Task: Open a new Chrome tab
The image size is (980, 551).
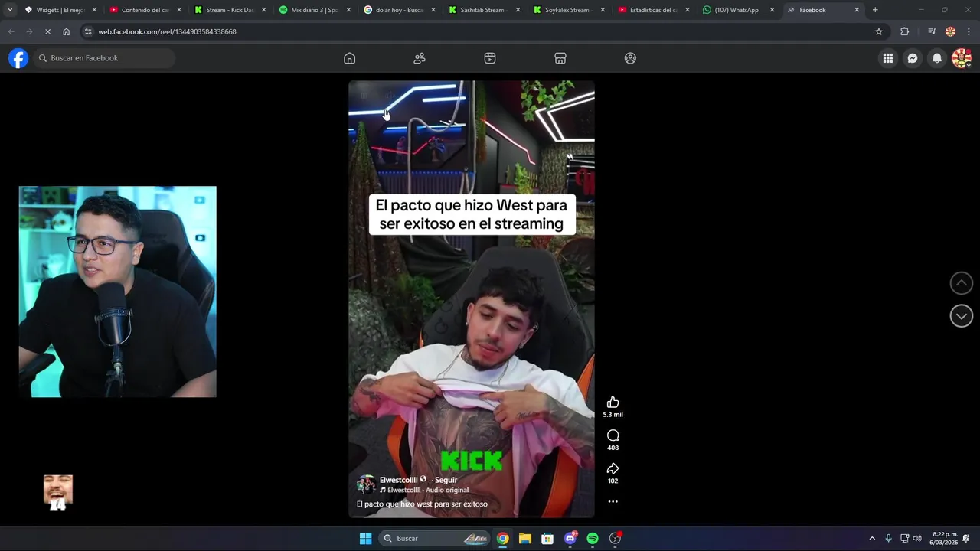Action: (875, 10)
